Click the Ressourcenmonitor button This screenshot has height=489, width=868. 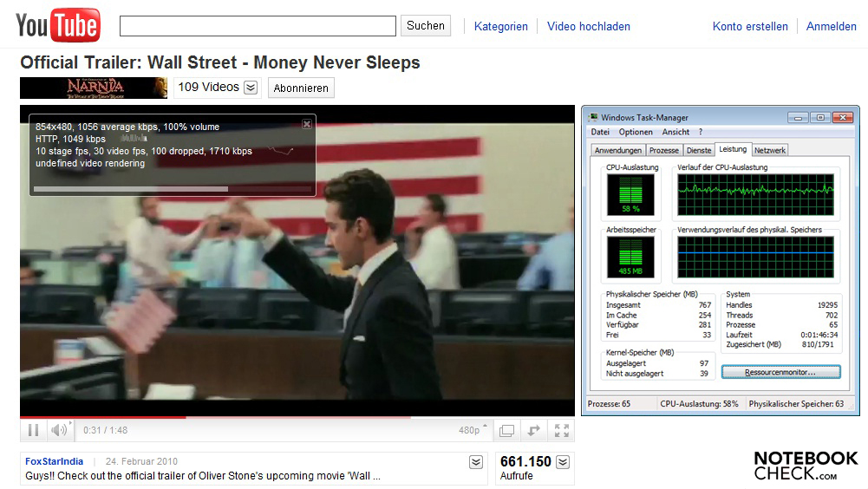pyautogui.click(x=780, y=372)
